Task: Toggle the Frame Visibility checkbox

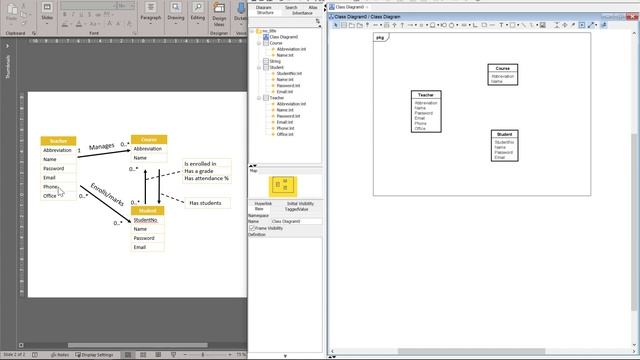Action: (252, 228)
